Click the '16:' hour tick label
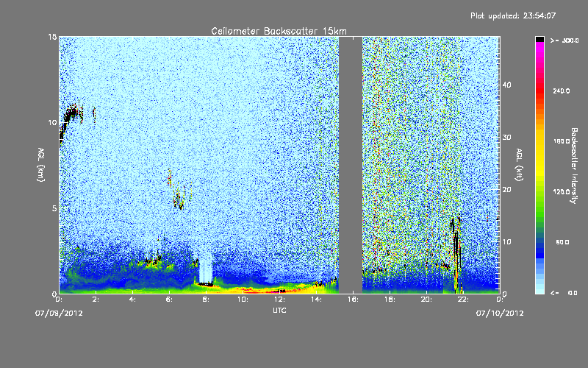Screen dimensions: 588x368 (x=353, y=300)
